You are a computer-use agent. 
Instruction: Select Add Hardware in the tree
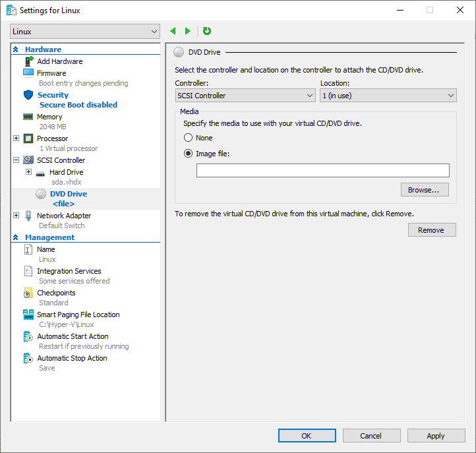[60, 61]
